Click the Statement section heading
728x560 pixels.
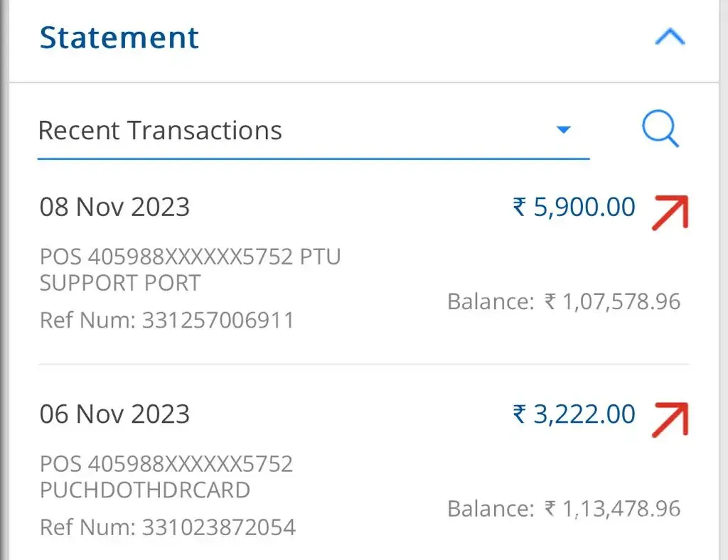(119, 38)
